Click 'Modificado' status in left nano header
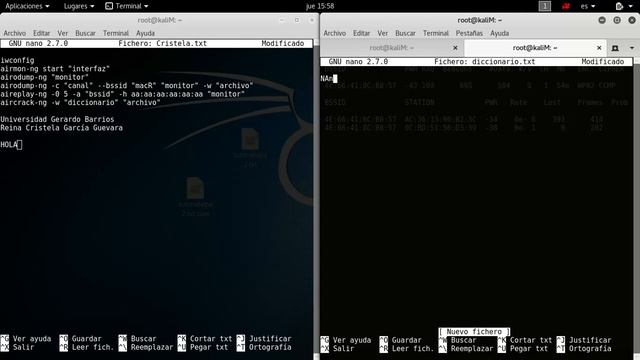 (282, 43)
